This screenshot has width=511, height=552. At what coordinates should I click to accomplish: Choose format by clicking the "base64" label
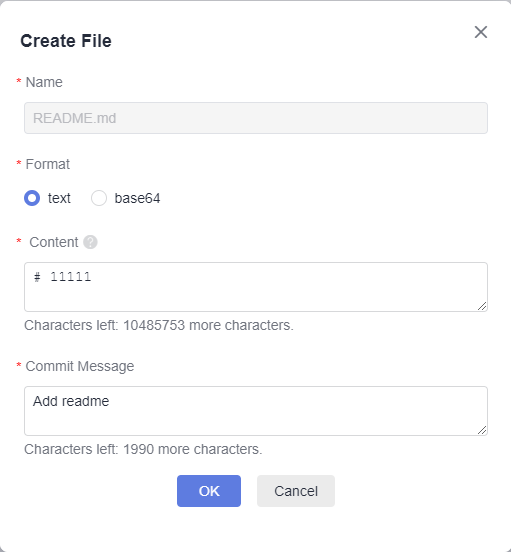[x=137, y=198]
